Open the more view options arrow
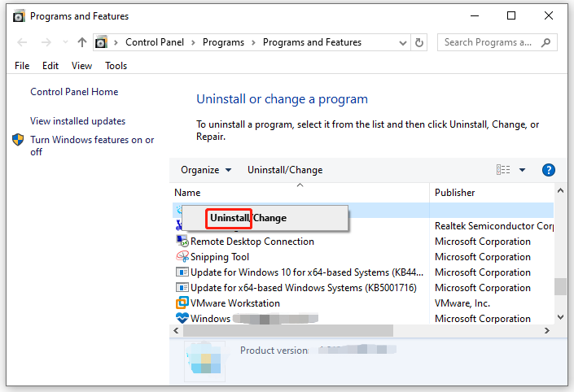 pos(523,170)
